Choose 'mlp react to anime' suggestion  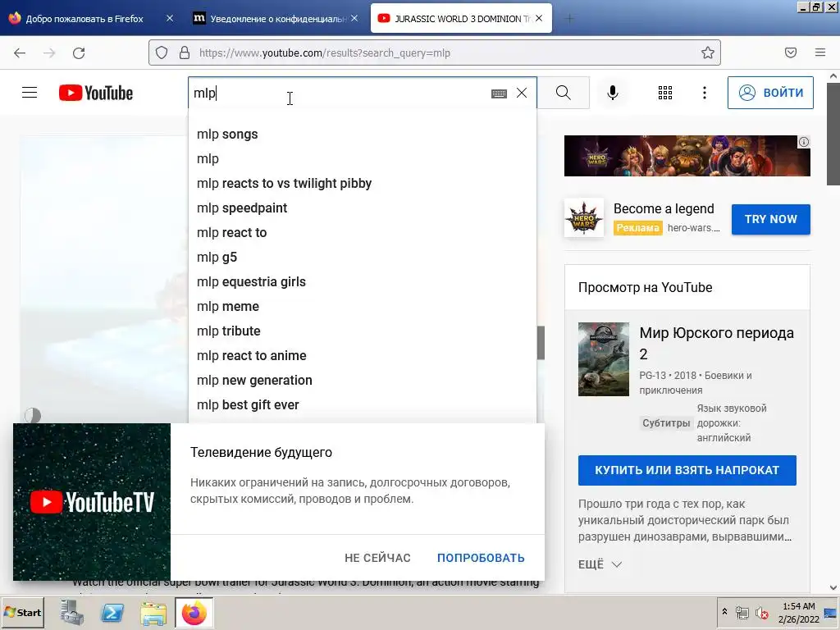click(362, 356)
